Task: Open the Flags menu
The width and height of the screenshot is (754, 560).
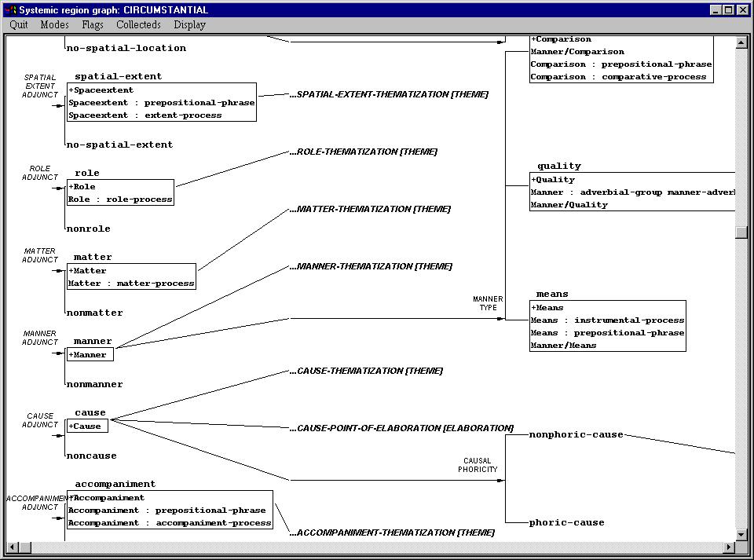Action: [x=93, y=24]
